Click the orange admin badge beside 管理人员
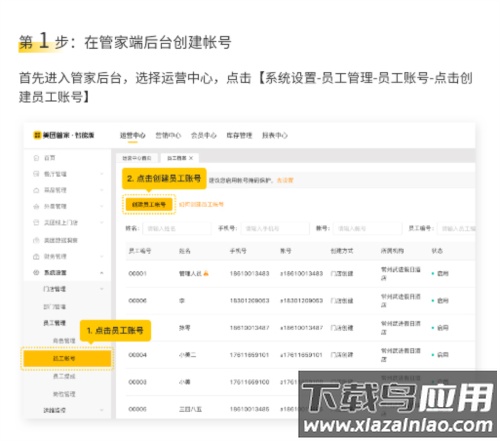 point(206,273)
